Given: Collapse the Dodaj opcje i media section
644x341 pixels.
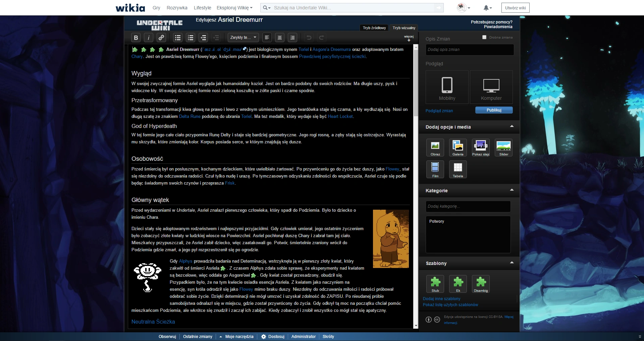Looking at the screenshot, I should pos(512,126).
